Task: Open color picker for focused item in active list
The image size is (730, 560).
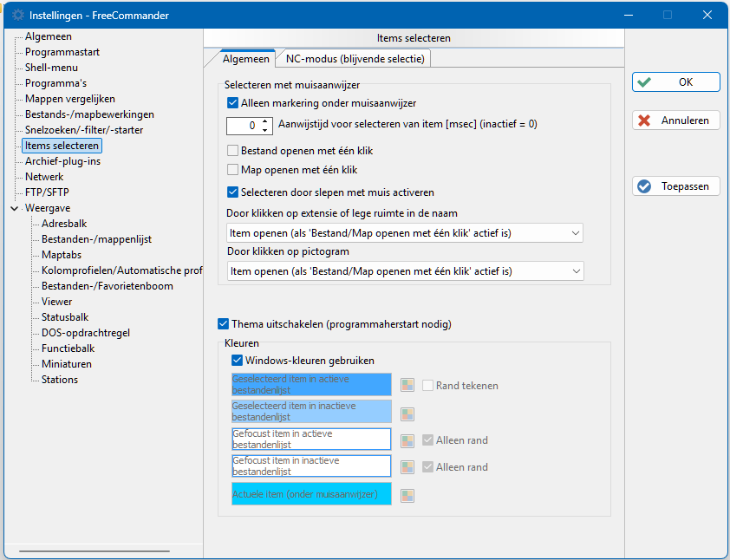Action: coord(407,440)
